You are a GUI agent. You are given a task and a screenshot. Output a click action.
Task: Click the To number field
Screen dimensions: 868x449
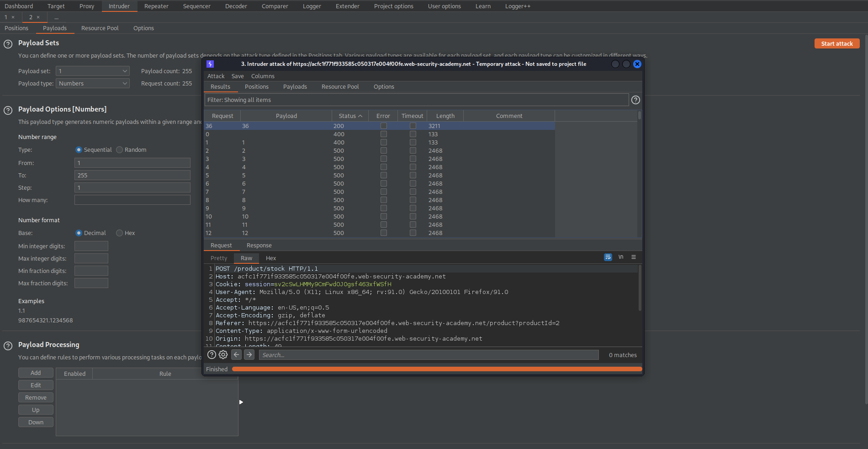(x=132, y=175)
